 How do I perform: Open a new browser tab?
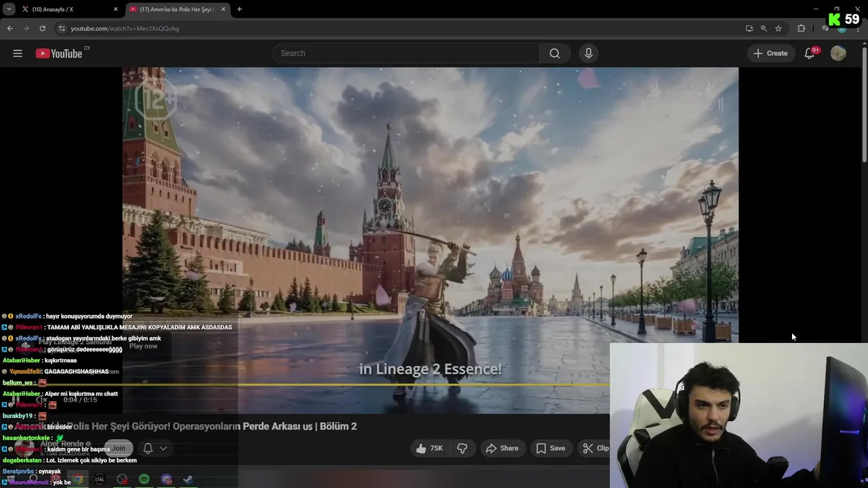tap(239, 9)
